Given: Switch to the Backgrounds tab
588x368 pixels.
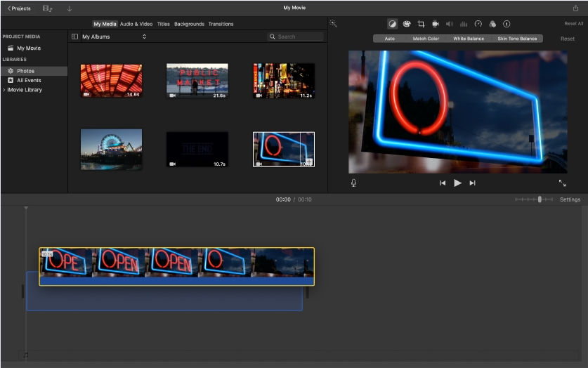Looking at the screenshot, I should click(x=189, y=24).
